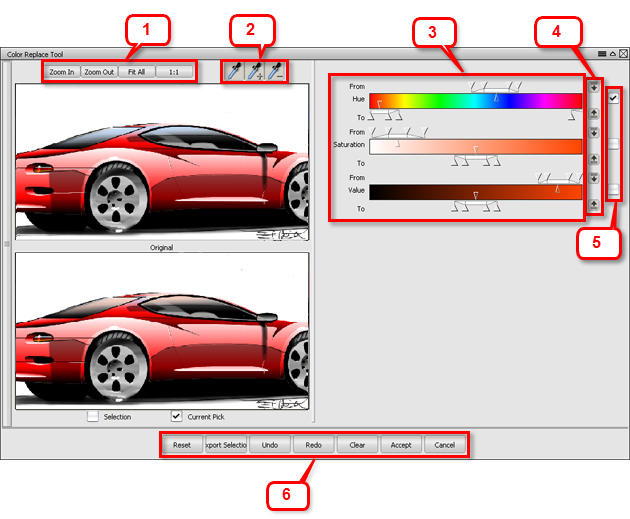Image resolution: width=630 pixels, height=519 pixels.
Task: Click the From marker on Saturation bar
Action: point(397,143)
